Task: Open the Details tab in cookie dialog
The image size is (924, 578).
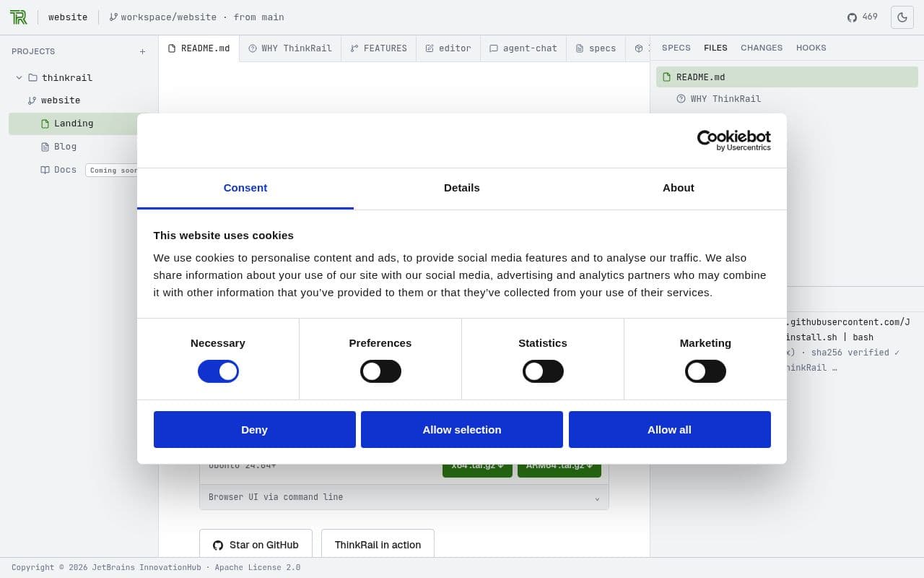Action: pos(462,188)
